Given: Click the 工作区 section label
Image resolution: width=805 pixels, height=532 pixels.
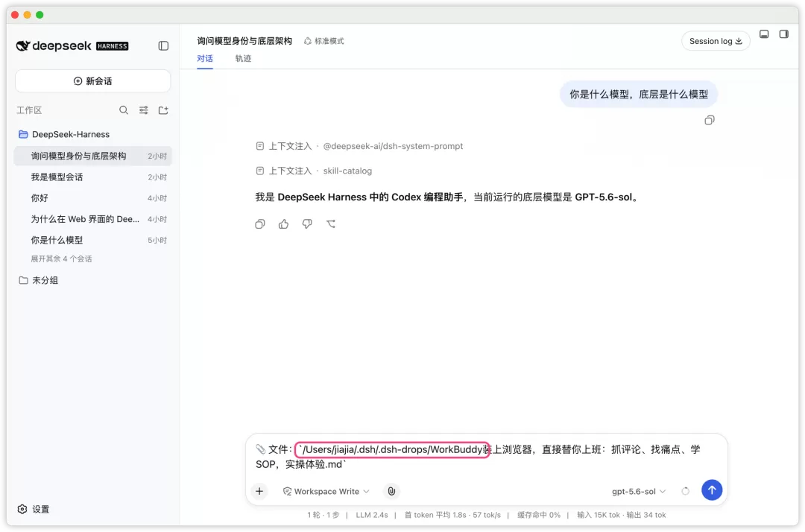Looking at the screenshot, I should 29,110.
